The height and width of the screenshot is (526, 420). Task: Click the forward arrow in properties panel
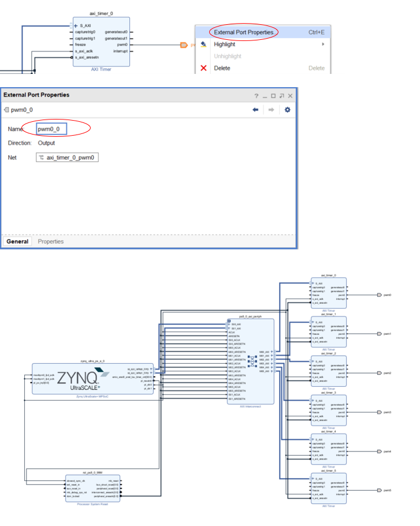pos(270,110)
